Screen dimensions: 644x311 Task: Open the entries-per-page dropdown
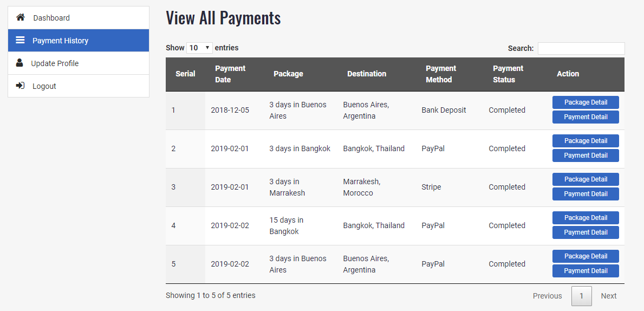[x=199, y=48]
